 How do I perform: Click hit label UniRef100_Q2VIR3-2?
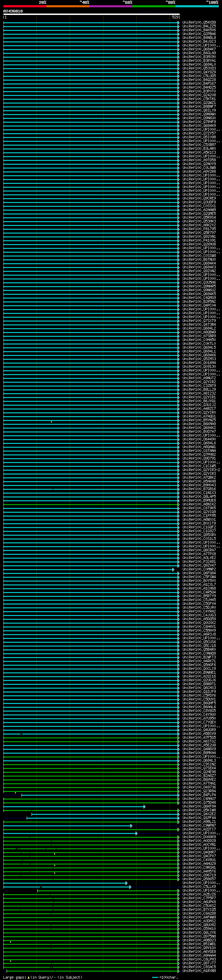click(201, 470)
